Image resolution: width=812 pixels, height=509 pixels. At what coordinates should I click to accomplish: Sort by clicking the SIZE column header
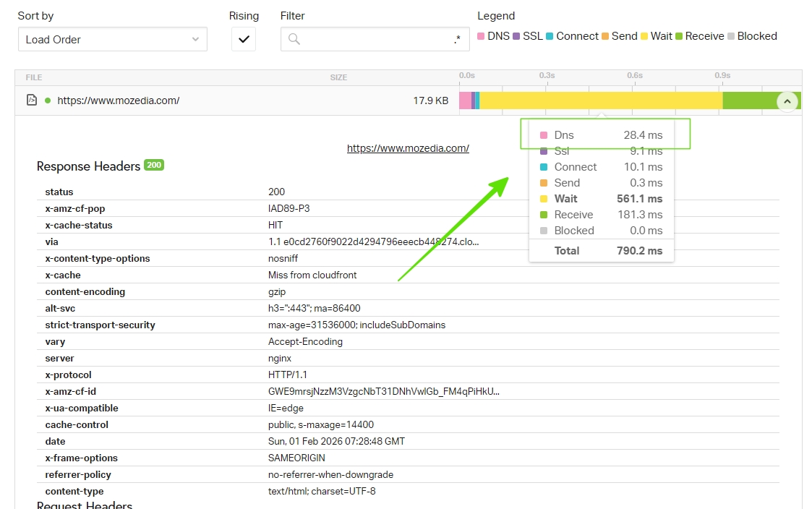pyautogui.click(x=338, y=77)
